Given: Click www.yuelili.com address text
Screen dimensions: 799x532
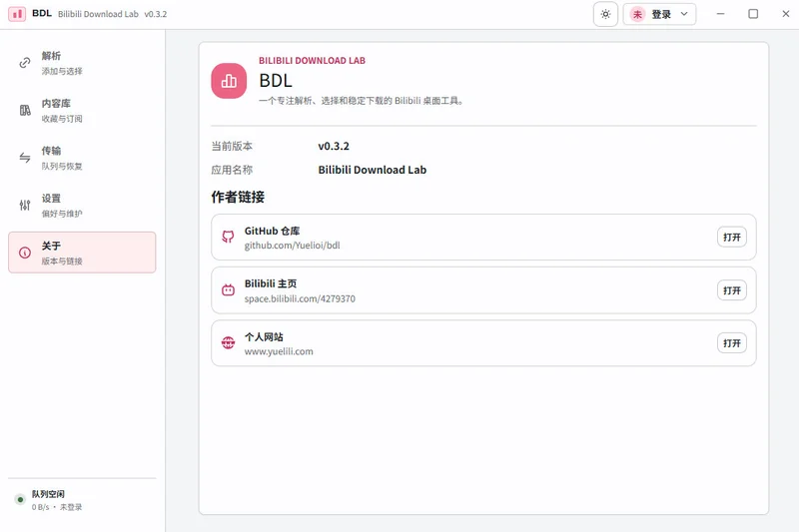Looking at the screenshot, I should [279, 351].
